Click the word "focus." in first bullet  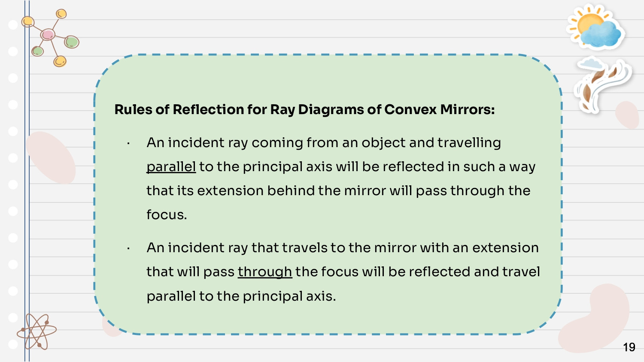(x=167, y=214)
